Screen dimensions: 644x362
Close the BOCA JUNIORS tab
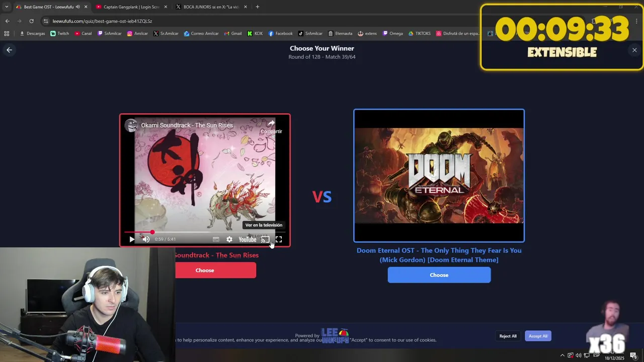pyautogui.click(x=246, y=7)
